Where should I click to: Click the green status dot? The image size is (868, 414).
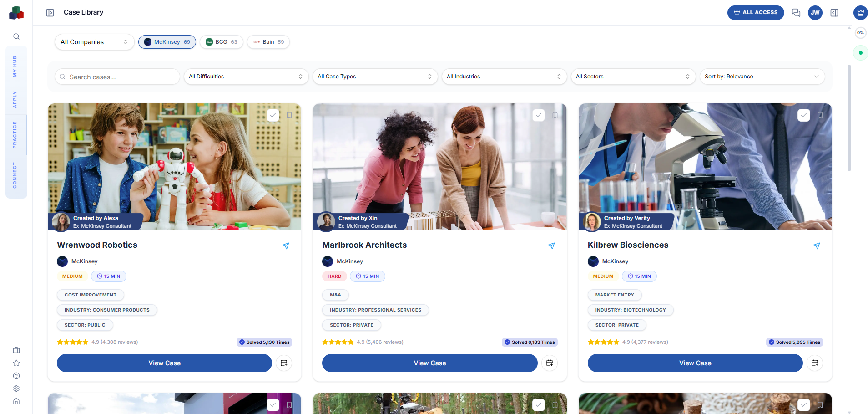pos(860,53)
